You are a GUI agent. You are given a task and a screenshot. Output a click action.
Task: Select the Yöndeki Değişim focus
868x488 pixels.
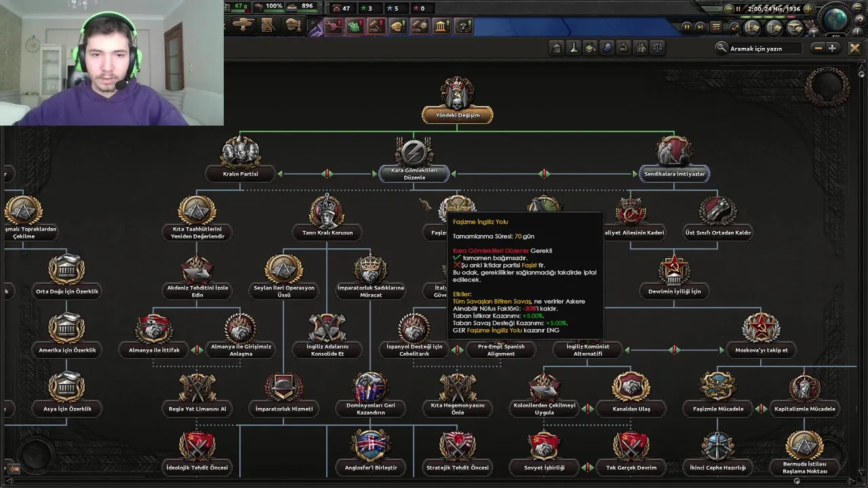pyautogui.click(x=458, y=102)
